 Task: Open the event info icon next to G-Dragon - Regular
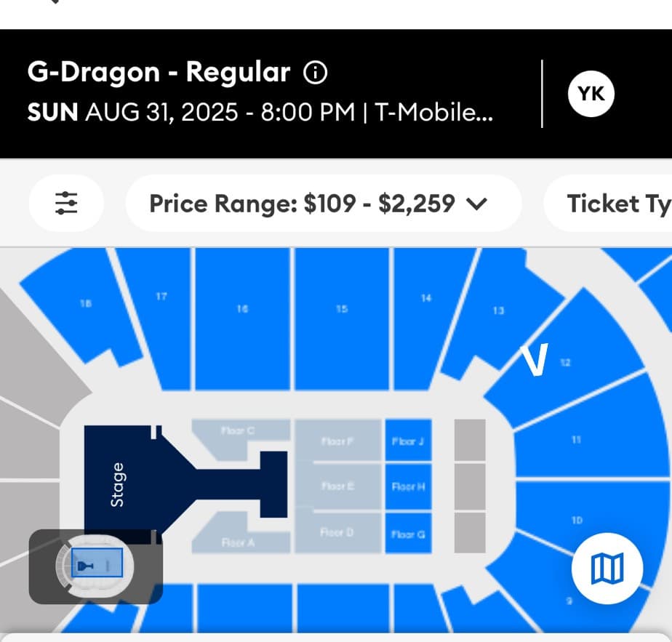316,73
